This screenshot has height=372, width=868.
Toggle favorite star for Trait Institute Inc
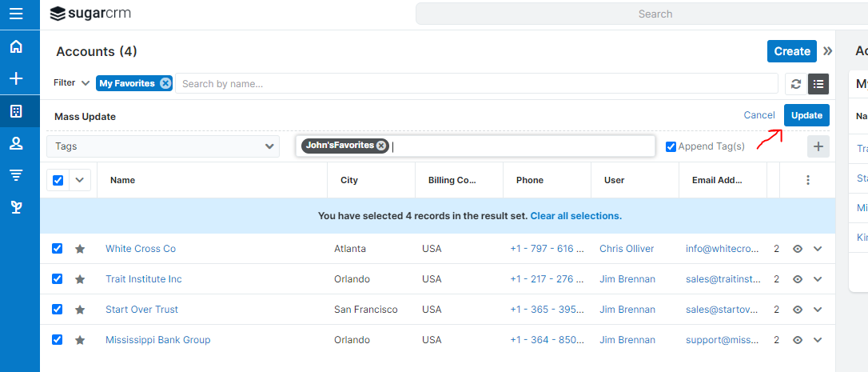click(80, 279)
